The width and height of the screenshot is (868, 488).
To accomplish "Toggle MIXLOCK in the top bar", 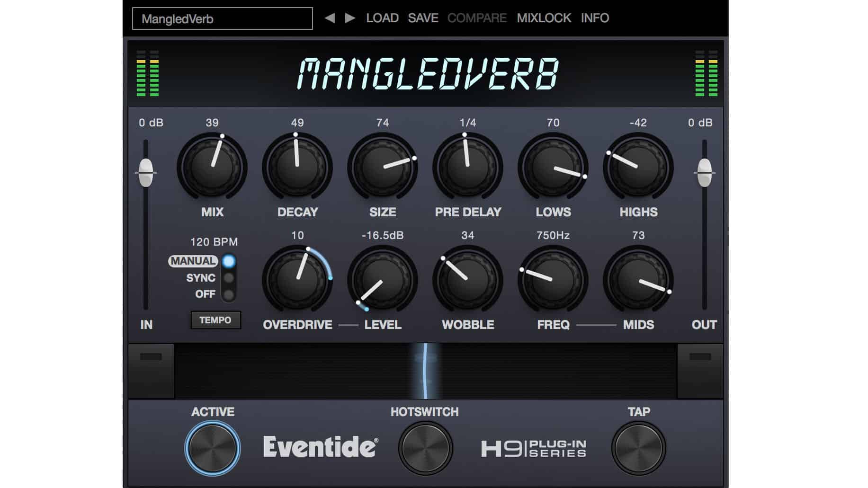I will (544, 18).
